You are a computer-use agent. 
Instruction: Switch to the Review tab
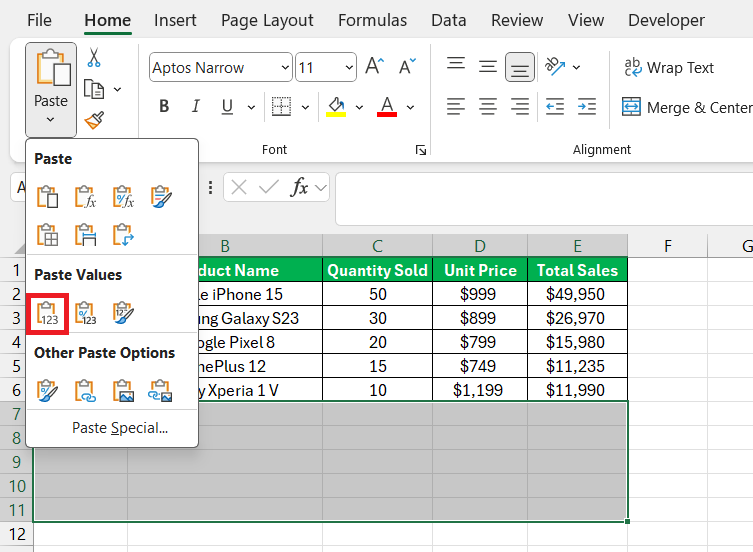(x=517, y=20)
